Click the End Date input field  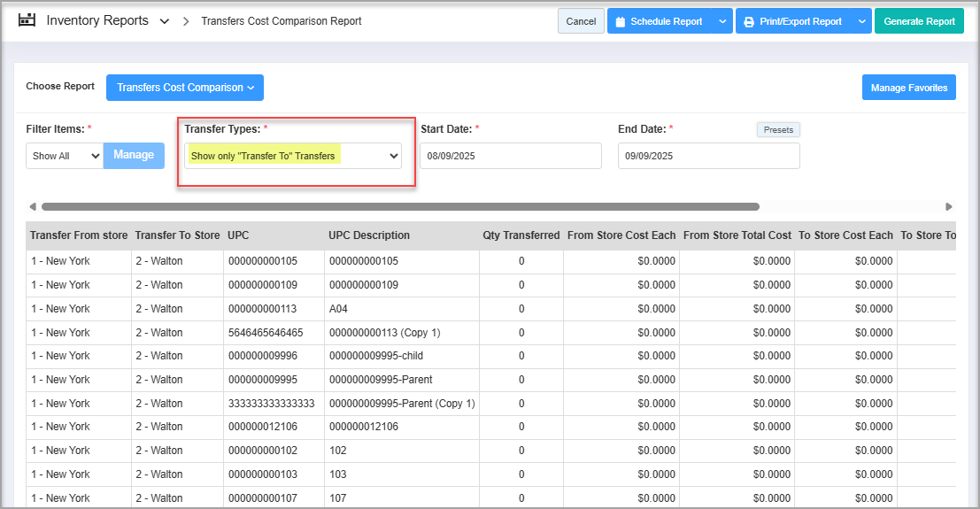click(708, 156)
